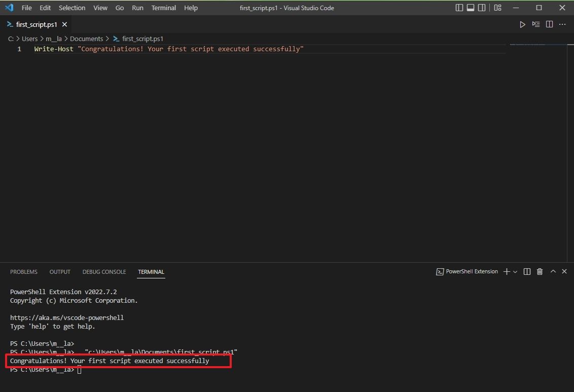Expand Documents in the breadcrumb path
The image size is (574, 392).
coord(87,39)
